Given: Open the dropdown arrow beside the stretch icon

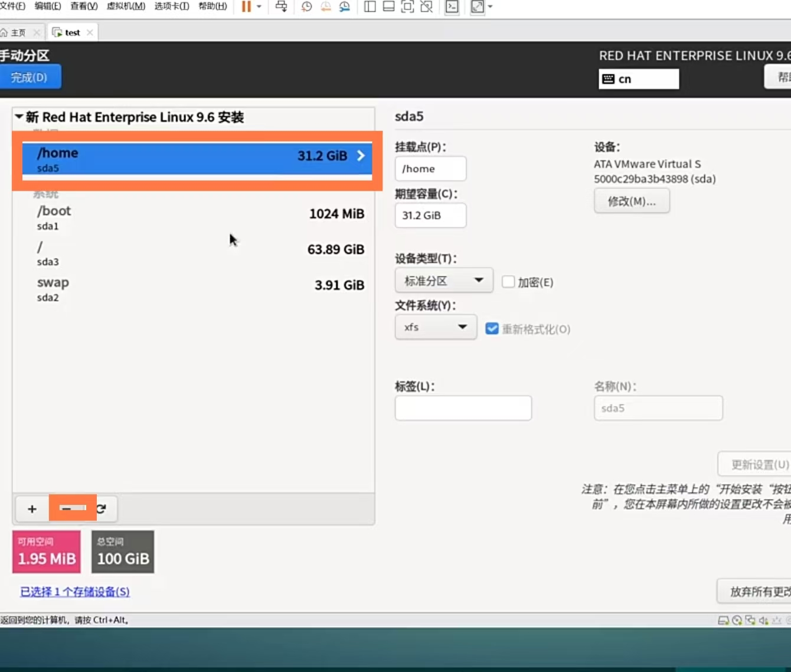Looking at the screenshot, I should coord(490,6).
